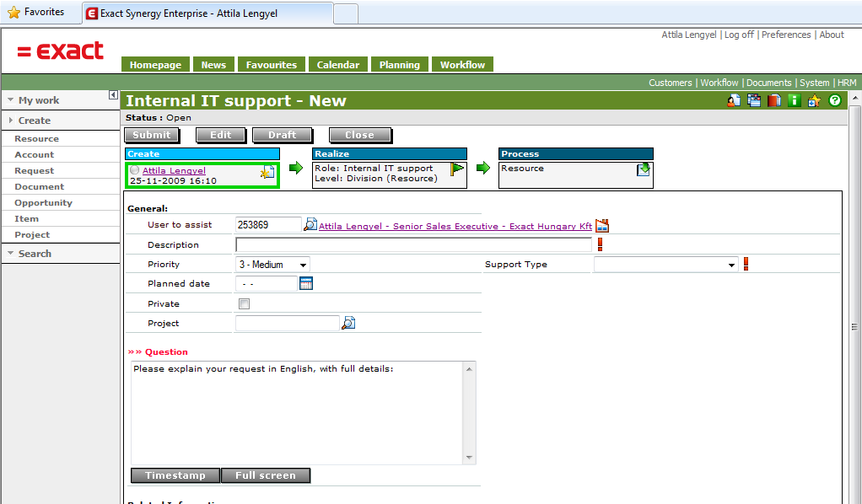This screenshot has width=862, height=504.
Task: Open the Calendar tab
Action: point(338,64)
